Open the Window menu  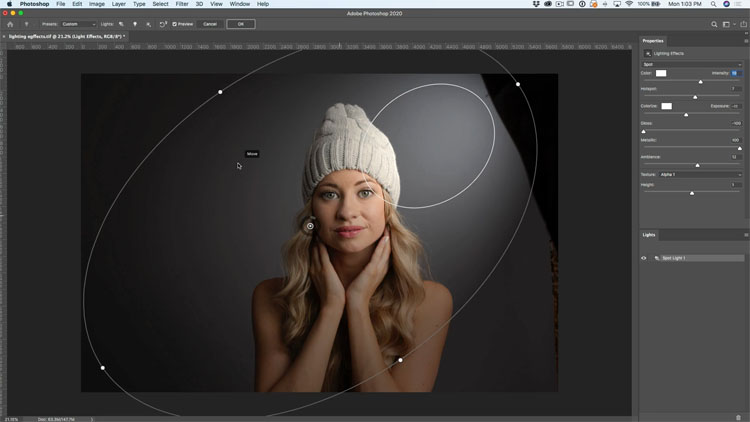point(240,4)
